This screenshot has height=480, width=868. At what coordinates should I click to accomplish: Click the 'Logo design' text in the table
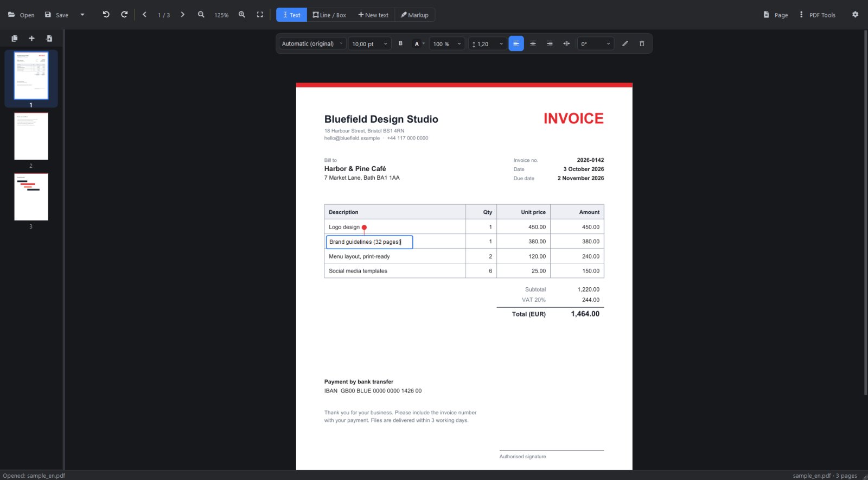click(x=344, y=227)
